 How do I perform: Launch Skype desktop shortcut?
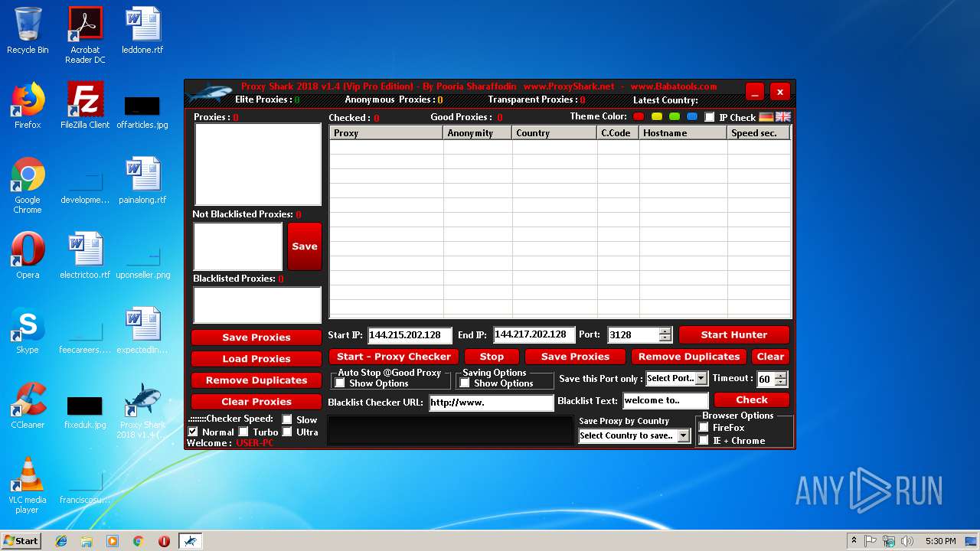pos(28,331)
